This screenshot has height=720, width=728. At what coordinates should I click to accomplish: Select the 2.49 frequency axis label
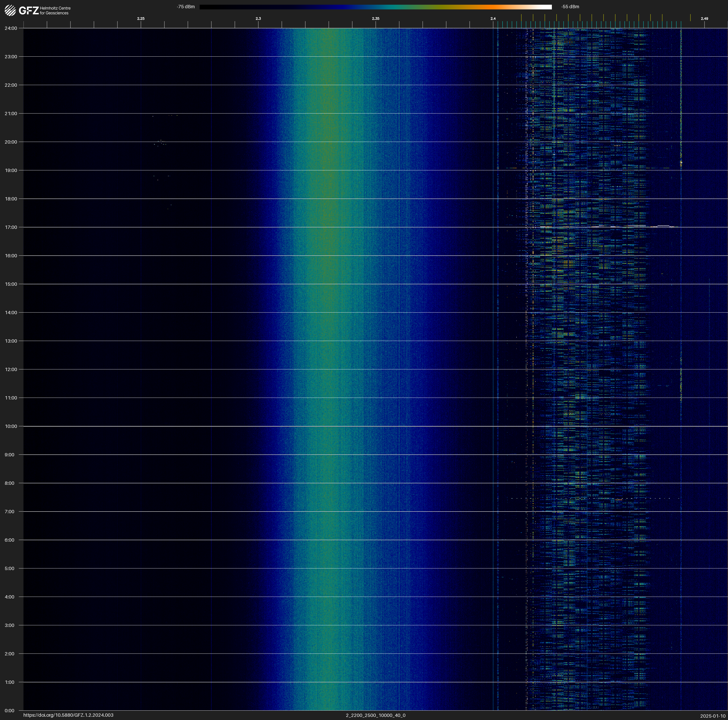tap(704, 19)
